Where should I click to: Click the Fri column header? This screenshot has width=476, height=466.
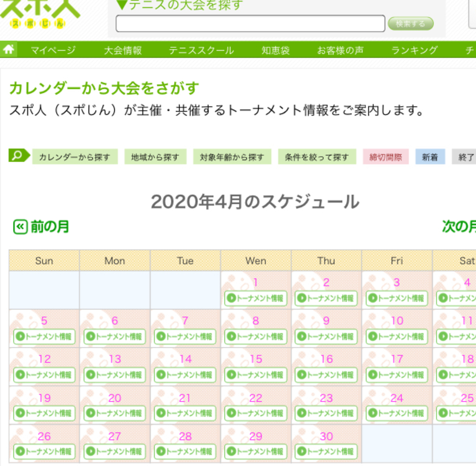(397, 260)
